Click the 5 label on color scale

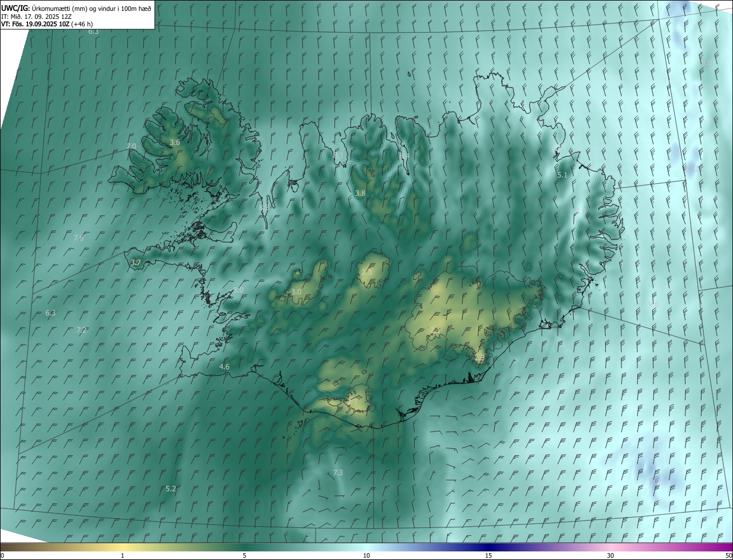click(245, 555)
